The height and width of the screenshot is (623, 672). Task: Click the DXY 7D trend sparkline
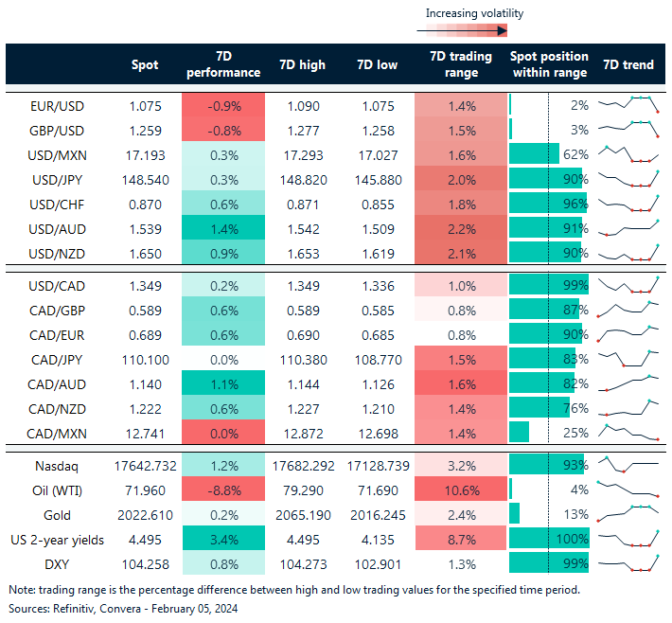coord(628,564)
